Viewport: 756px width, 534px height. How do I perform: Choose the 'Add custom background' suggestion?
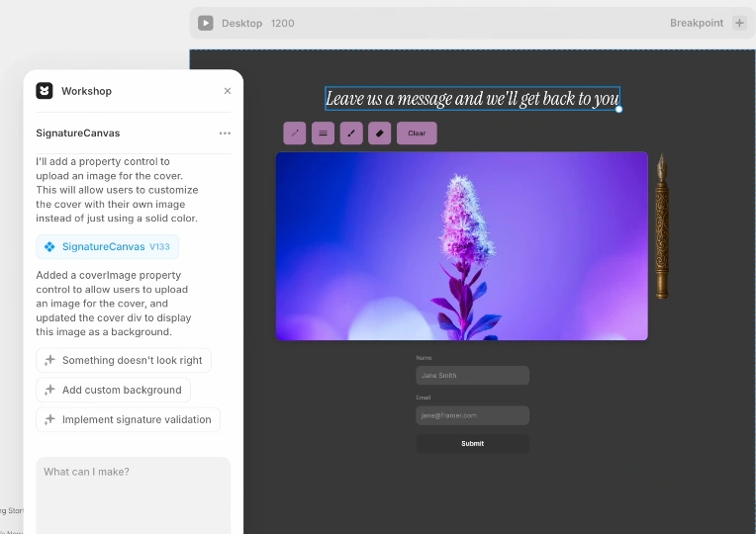click(x=114, y=390)
